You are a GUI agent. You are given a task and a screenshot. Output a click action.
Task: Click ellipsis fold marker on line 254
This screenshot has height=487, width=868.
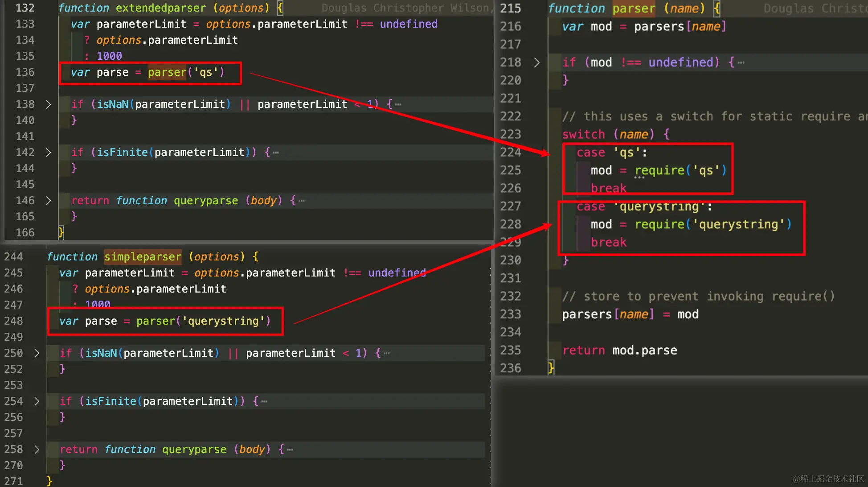(264, 401)
